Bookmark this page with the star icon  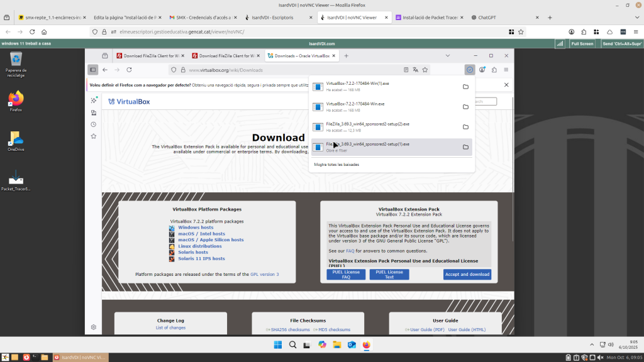pyautogui.click(x=425, y=70)
